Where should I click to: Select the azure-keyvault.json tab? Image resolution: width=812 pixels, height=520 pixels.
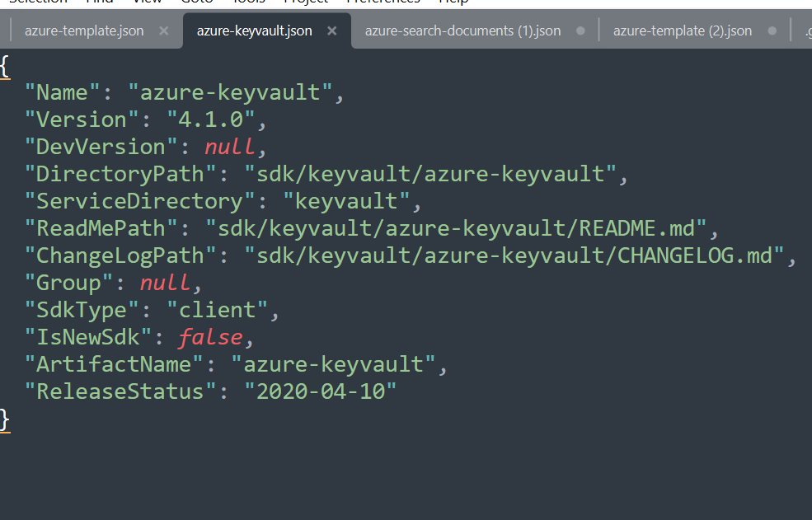pyautogui.click(x=254, y=30)
